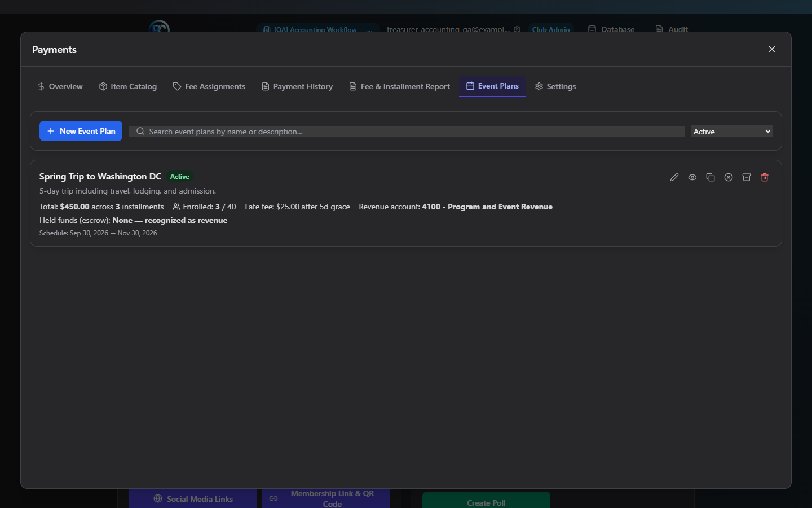
Task: Open the Active status filter dropdown
Action: coord(732,132)
